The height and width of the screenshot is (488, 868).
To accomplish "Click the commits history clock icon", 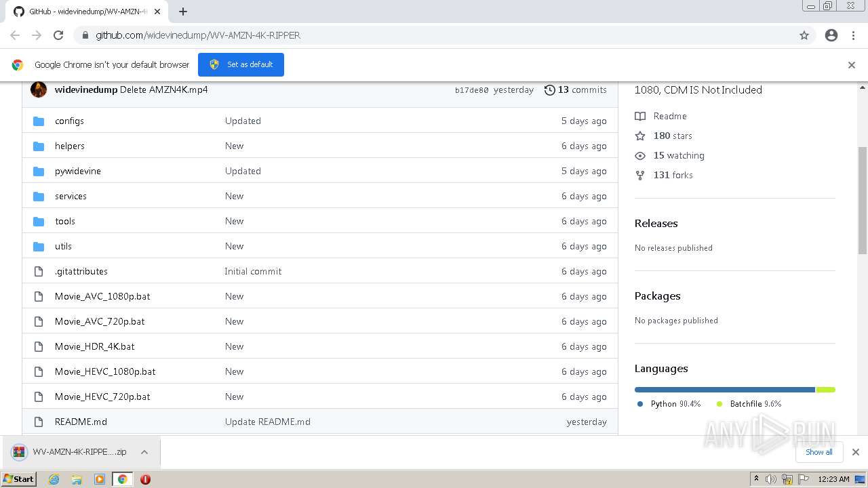I will [x=550, y=89].
